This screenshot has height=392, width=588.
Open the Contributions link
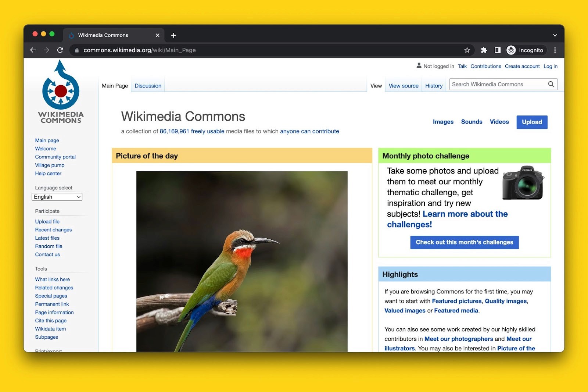pos(486,66)
